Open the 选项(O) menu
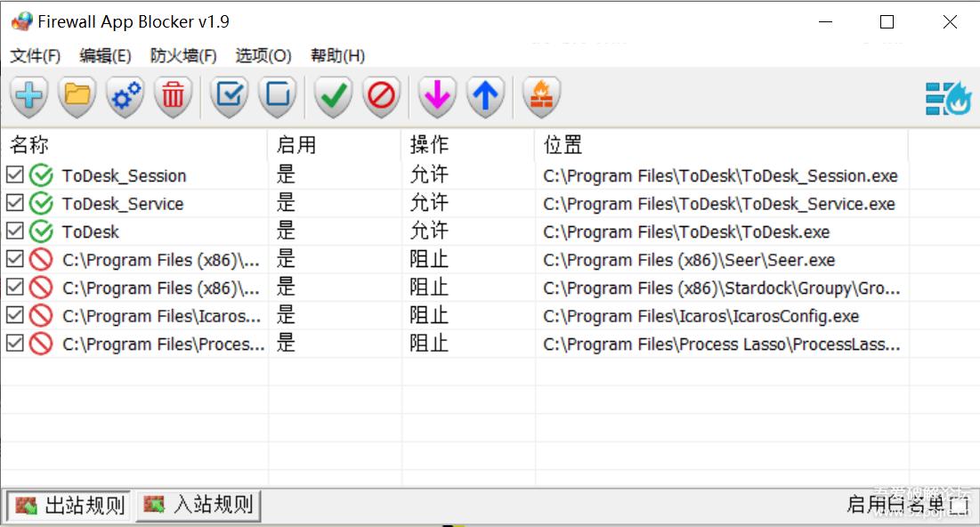 [x=263, y=56]
